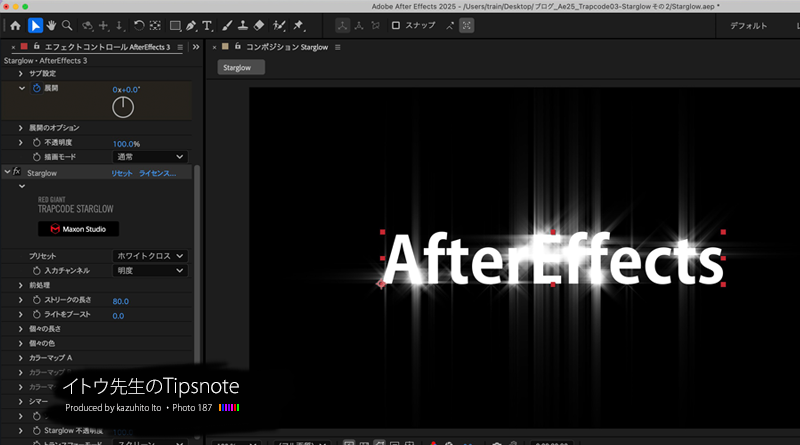Open the デフォルト workspace tab

(x=748, y=26)
